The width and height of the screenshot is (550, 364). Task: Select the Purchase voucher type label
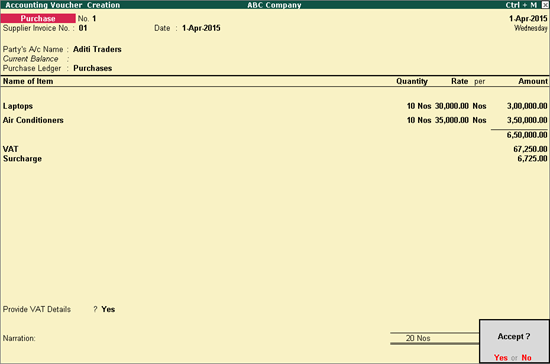point(38,18)
